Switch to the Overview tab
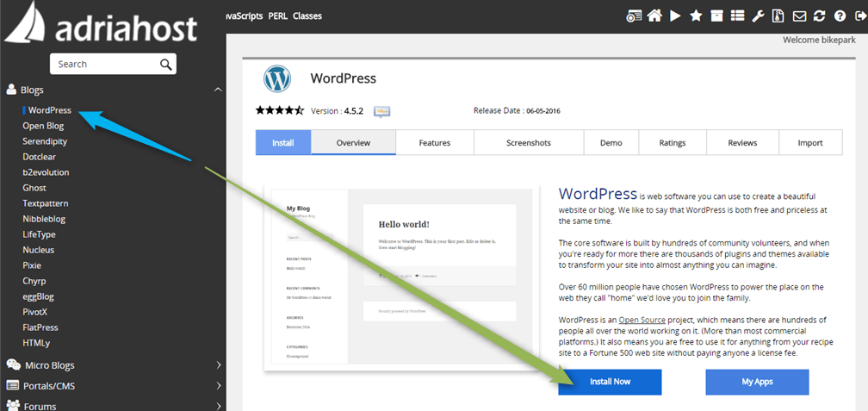868x411 pixels. click(354, 142)
